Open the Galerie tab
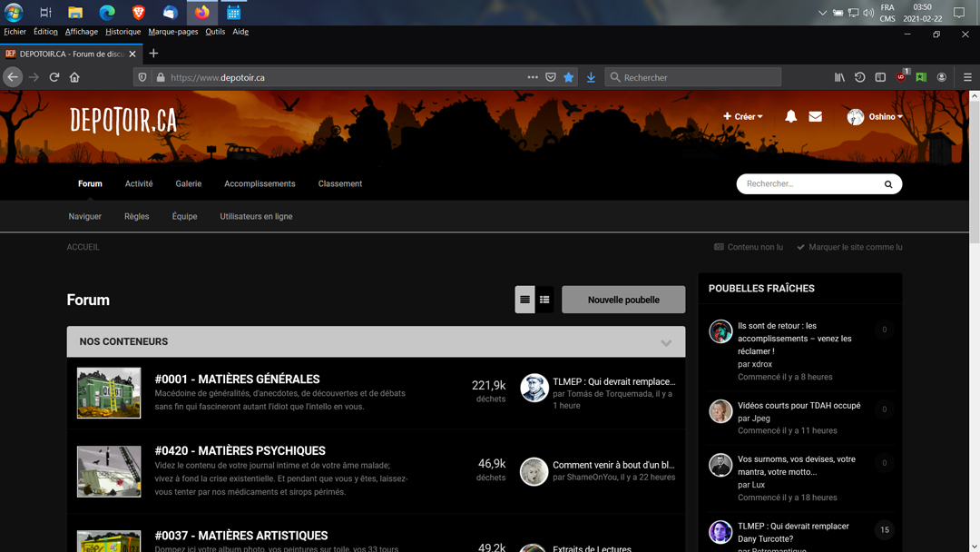 tap(188, 183)
